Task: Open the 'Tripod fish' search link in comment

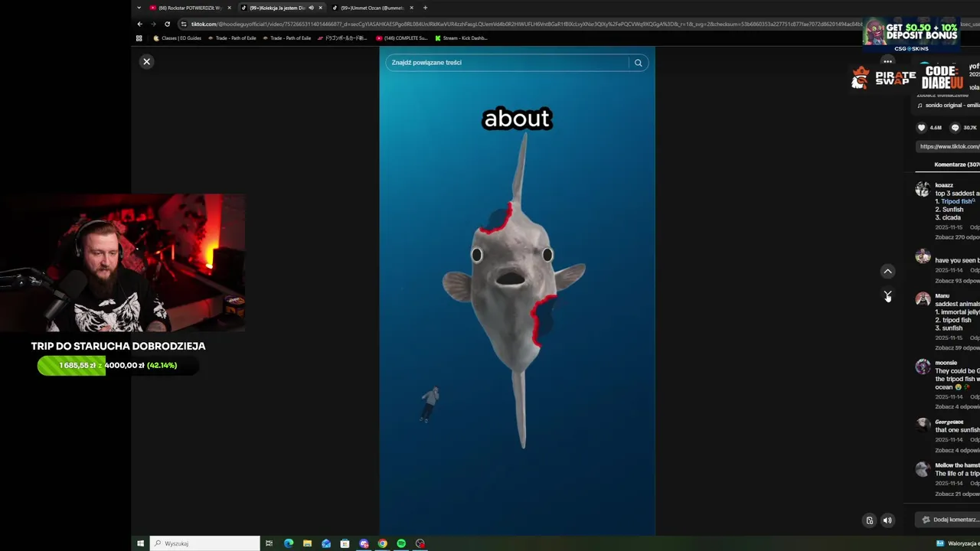Action: pyautogui.click(x=958, y=201)
